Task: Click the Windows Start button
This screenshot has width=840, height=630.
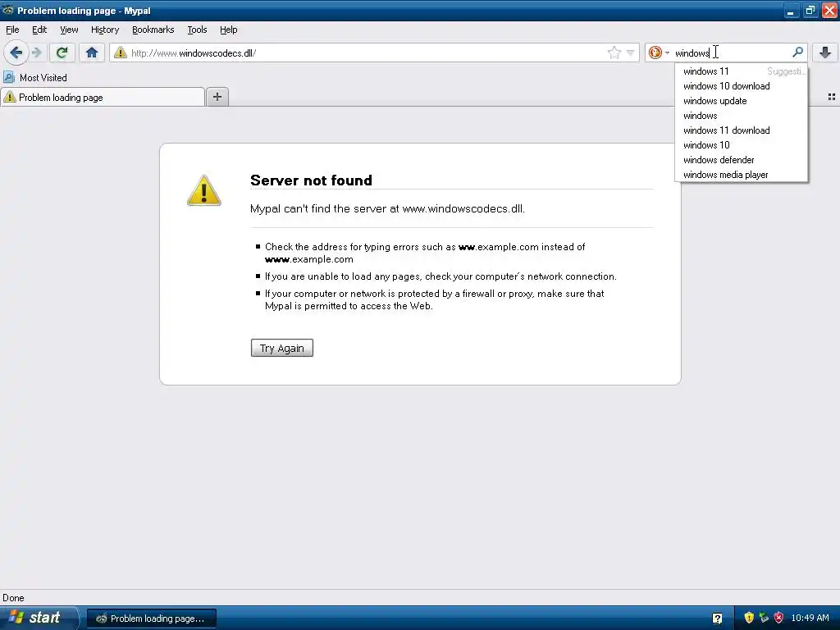Action: 38,618
